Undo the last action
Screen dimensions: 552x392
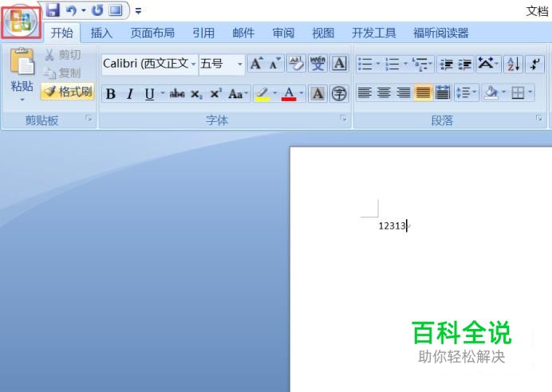coord(72,10)
